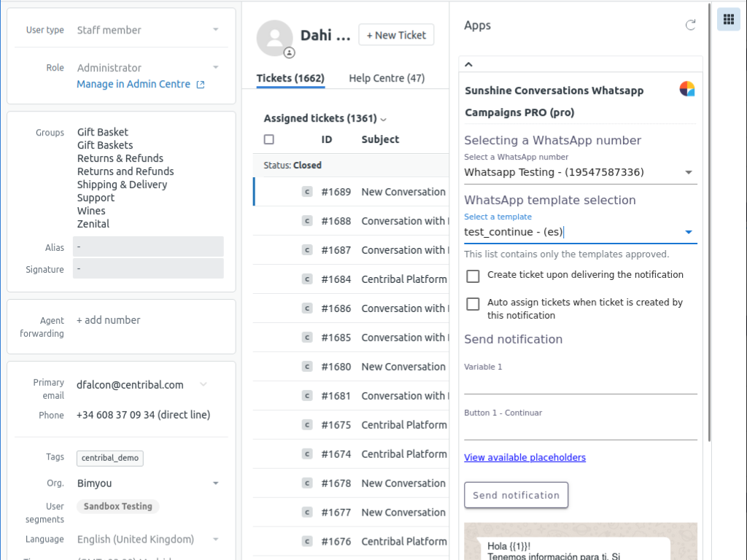Click the closed status icon for ticket #1678

pyautogui.click(x=307, y=483)
